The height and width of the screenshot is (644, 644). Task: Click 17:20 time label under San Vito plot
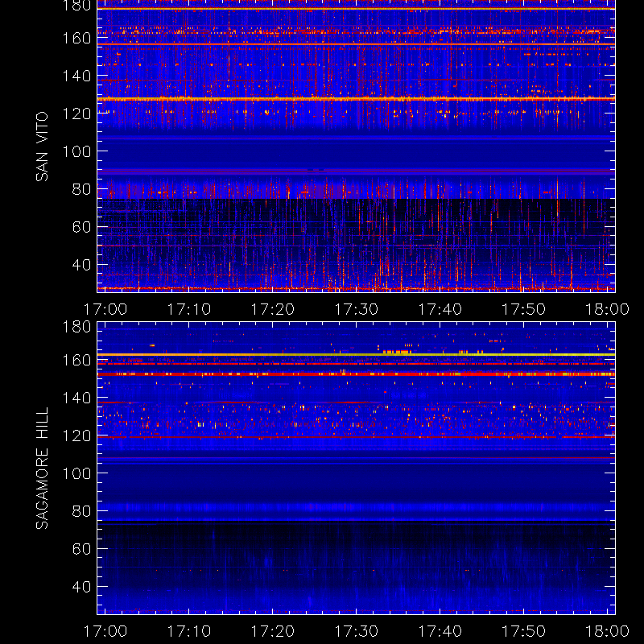coord(273,309)
